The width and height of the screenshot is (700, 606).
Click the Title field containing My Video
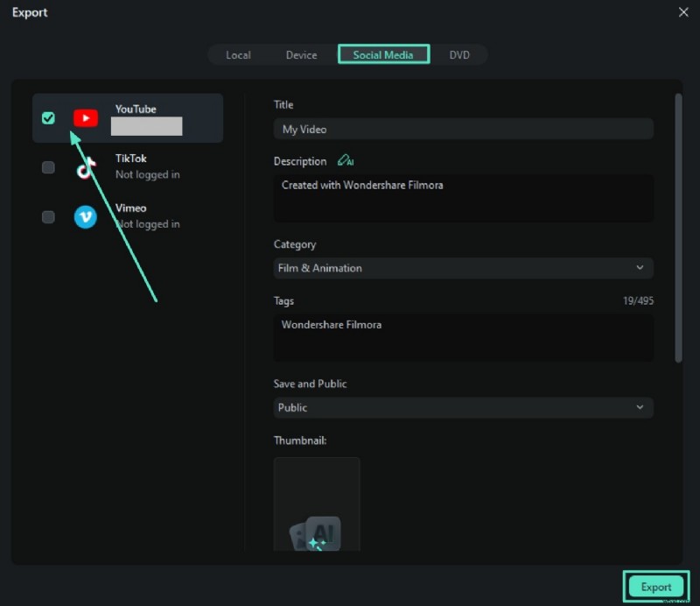coord(463,129)
